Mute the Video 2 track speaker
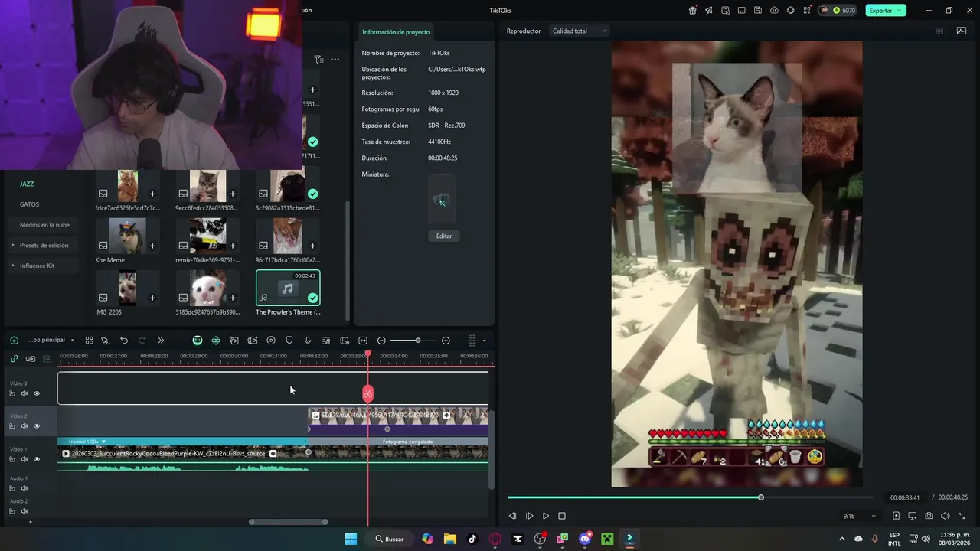Screen dimensions: 980x551 coord(24,426)
